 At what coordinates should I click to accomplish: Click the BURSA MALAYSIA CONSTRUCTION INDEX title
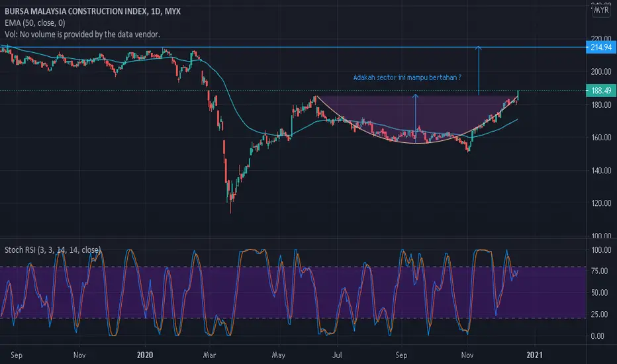click(x=93, y=11)
